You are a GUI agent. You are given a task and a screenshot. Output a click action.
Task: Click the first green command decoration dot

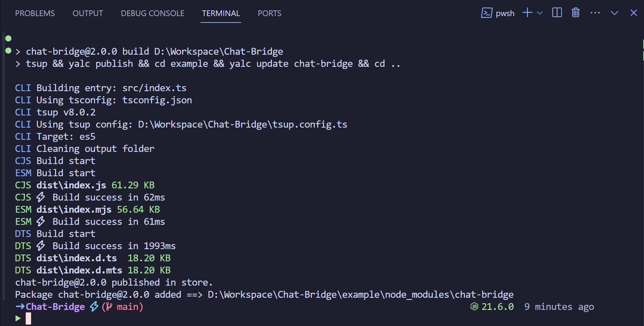(x=9, y=38)
